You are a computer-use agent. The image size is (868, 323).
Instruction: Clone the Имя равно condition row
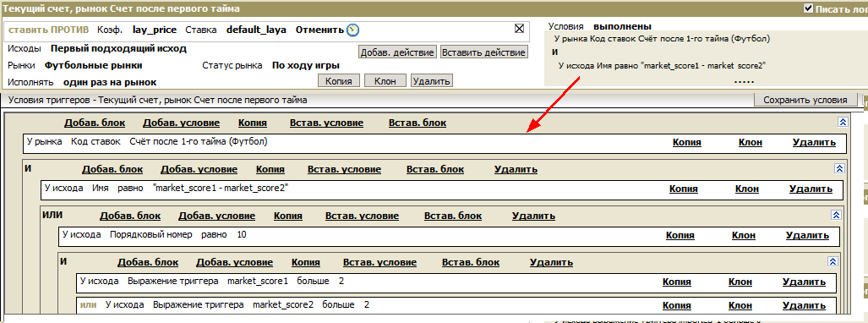(747, 189)
